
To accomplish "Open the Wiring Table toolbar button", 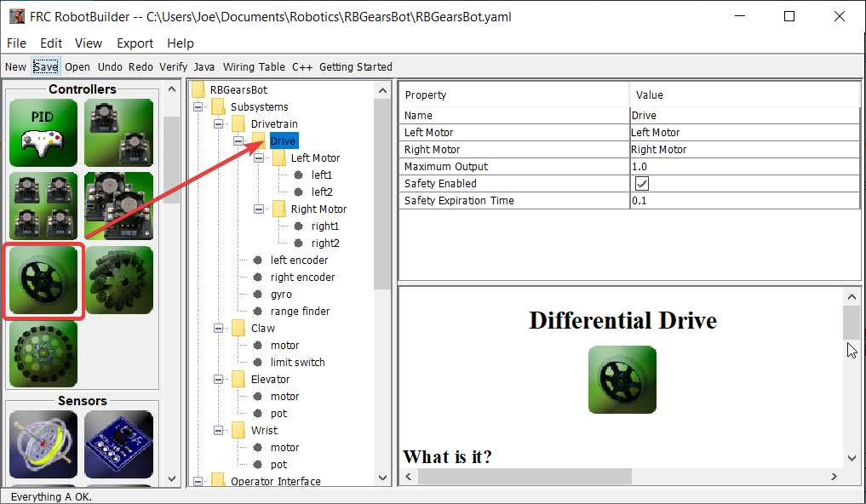I will coord(254,66).
